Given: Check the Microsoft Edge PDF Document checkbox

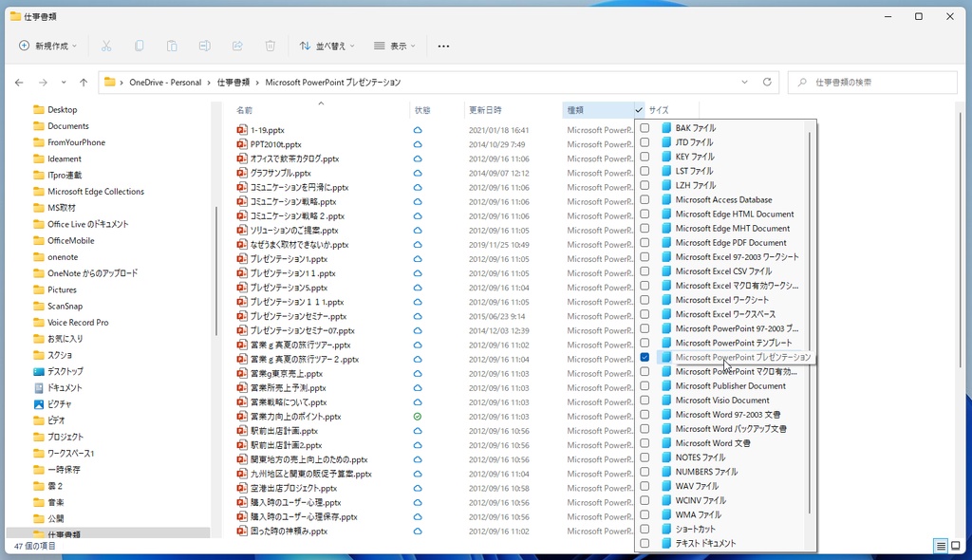Looking at the screenshot, I should [x=645, y=242].
